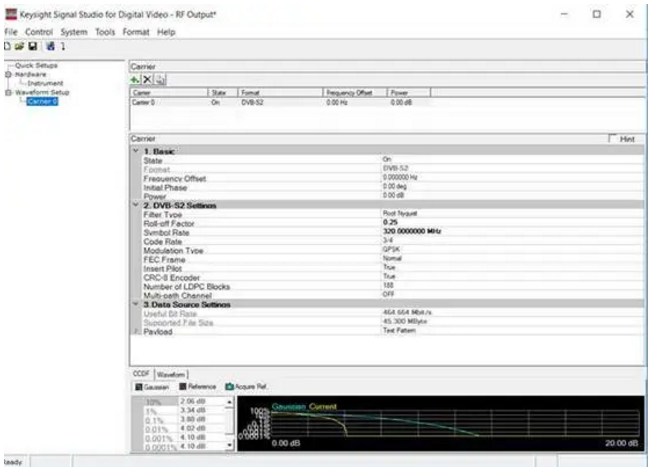Click the Payload value Test Pattern
The image size is (649, 467).
pyautogui.click(x=512, y=330)
